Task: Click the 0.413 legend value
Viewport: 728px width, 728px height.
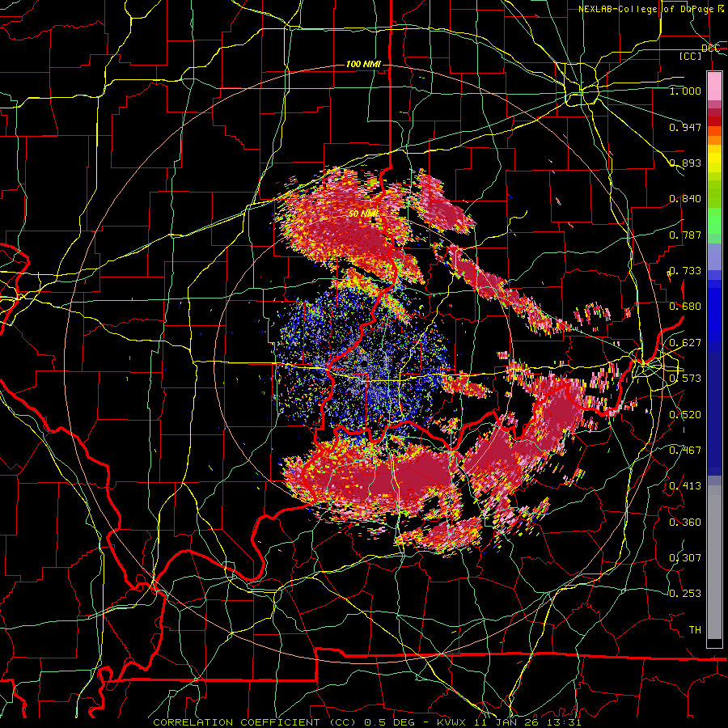Action: (685, 486)
